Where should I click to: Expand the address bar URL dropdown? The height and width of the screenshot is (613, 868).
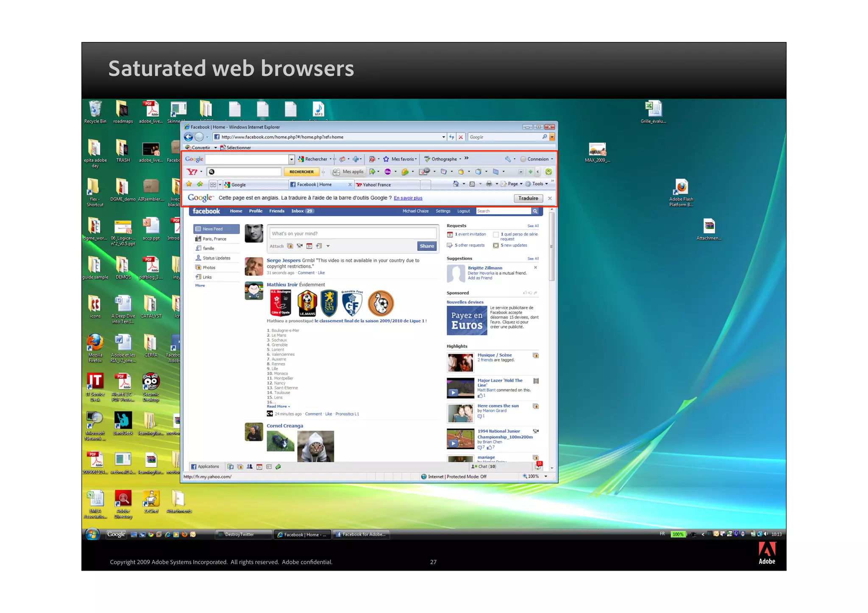443,137
